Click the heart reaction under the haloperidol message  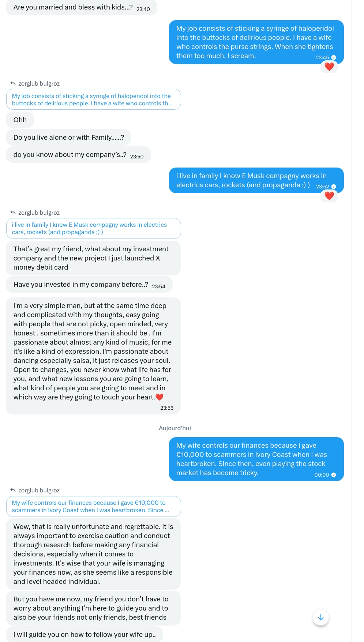(x=329, y=67)
